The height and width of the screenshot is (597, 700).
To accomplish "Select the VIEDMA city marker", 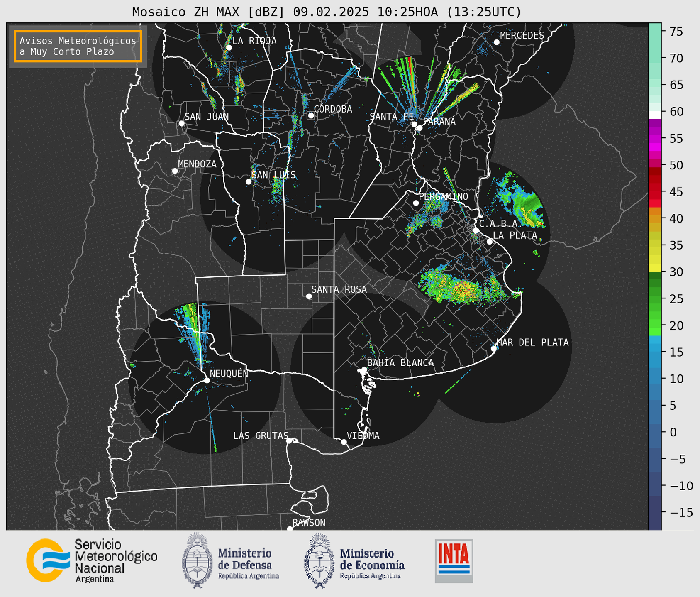I will [x=344, y=442].
